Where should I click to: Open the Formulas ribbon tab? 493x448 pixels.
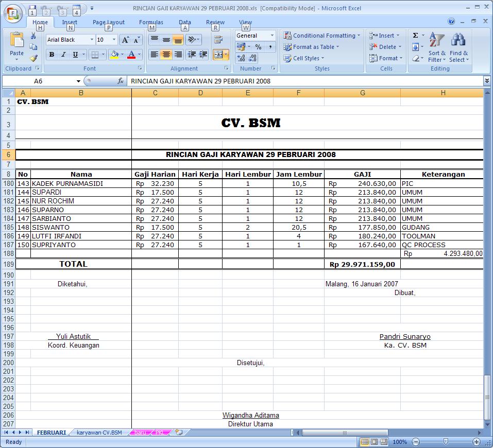click(151, 22)
